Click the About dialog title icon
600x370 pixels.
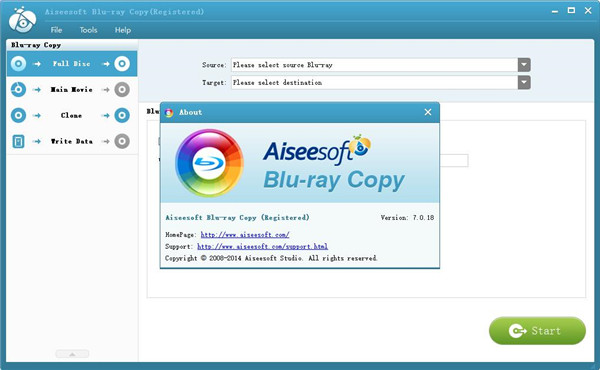pos(169,112)
